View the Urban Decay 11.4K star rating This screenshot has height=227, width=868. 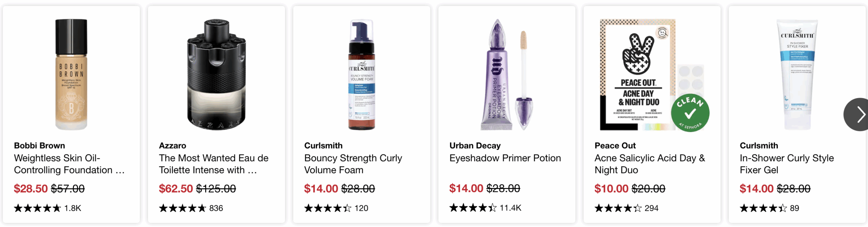click(x=485, y=208)
